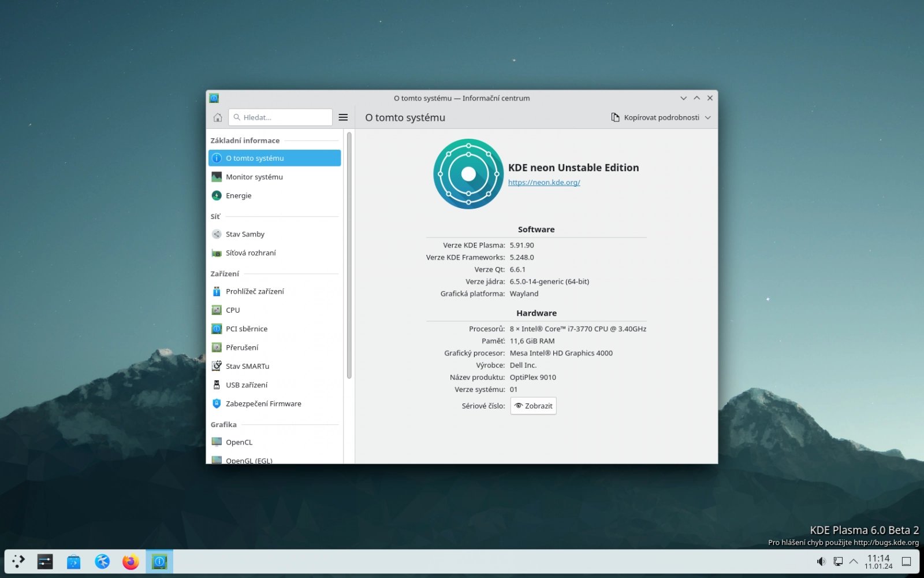Viewport: 924px width, 578px height.
Task: Open the USB zařízení icon
Action: point(217,385)
